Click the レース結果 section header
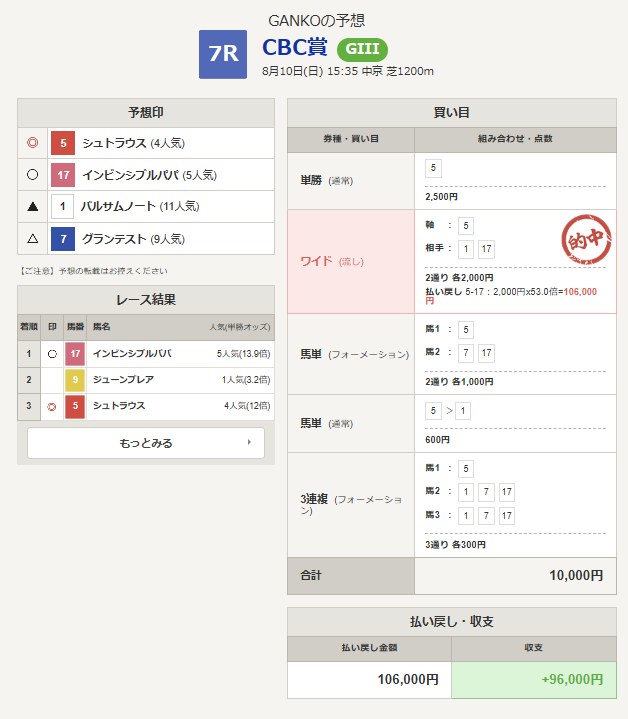628x719 pixels. [x=146, y=300]
